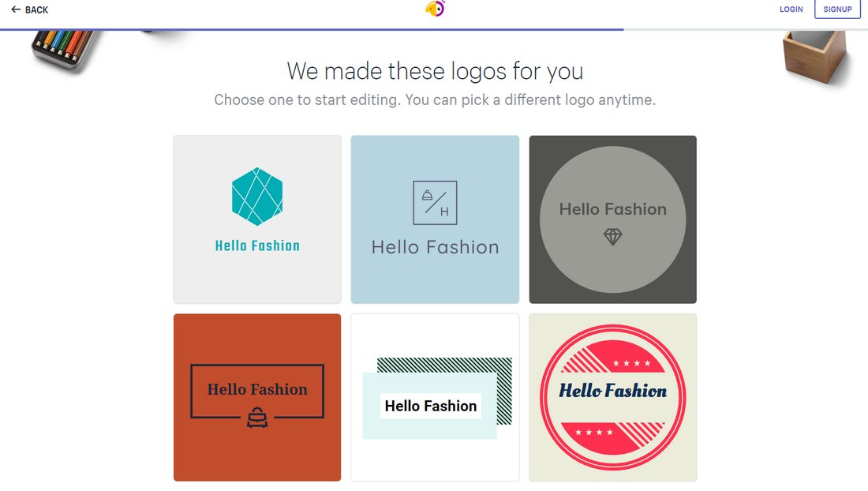The height and width of the screenshot is (491, 868).
Task: Click the handbag icon on orange logo
Action: pyautogui.click(x=257, y=418)
